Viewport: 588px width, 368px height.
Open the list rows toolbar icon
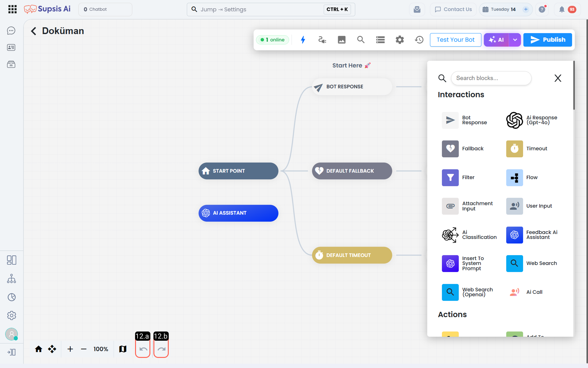[x=380, y=40]
